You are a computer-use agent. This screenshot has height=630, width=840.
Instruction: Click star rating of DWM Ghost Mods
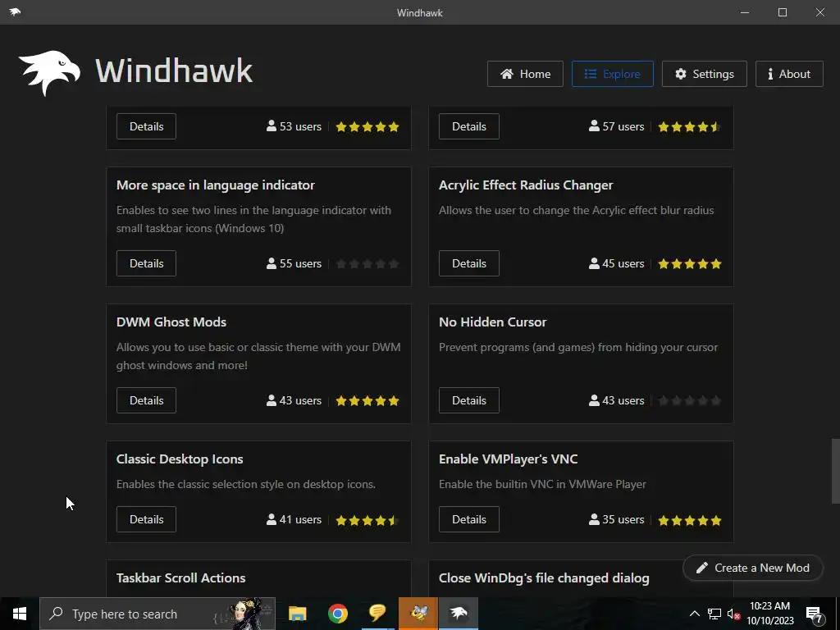pos(367,401)
